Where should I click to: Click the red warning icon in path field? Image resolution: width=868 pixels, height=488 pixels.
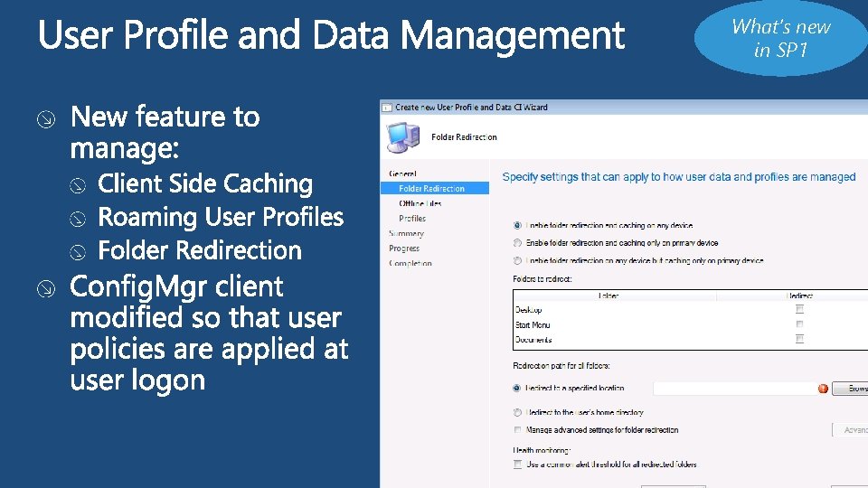click(x=823, y=389)
